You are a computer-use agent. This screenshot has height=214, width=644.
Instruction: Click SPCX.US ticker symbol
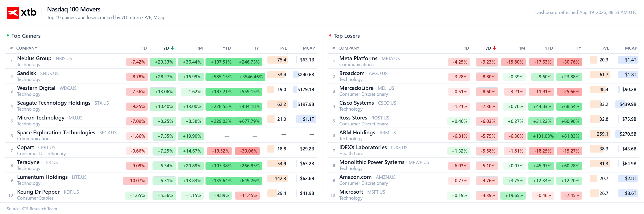tap(108, 133)
